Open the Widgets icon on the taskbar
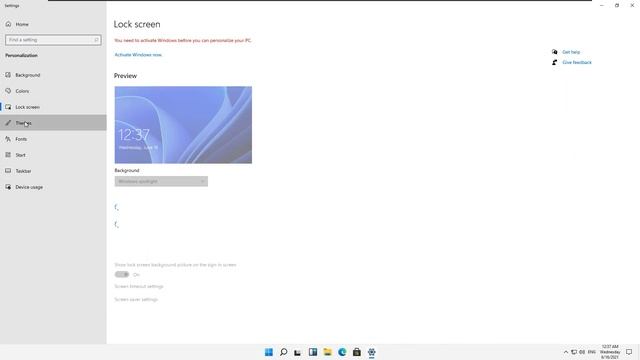640x360 pixels. coord(313,352)
